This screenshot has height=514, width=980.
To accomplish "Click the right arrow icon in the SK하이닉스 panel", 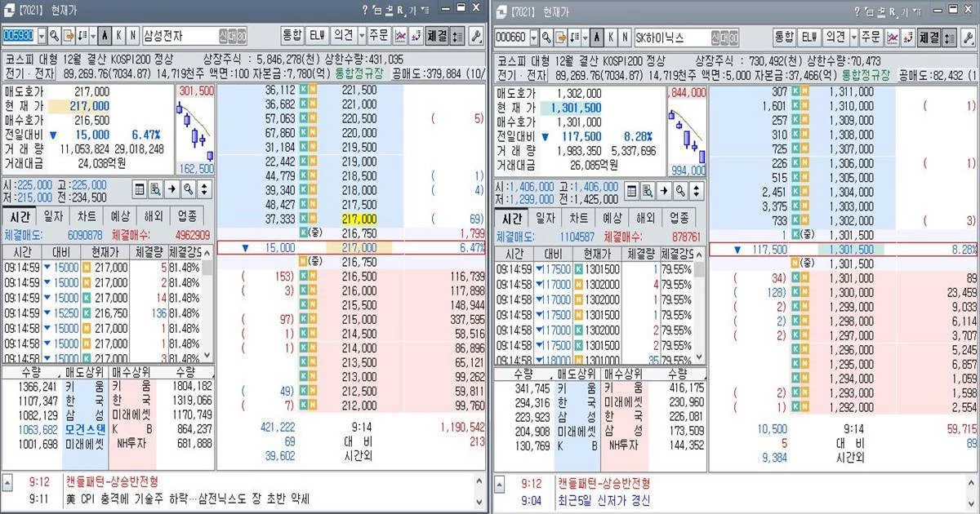I will pos(664,189).
